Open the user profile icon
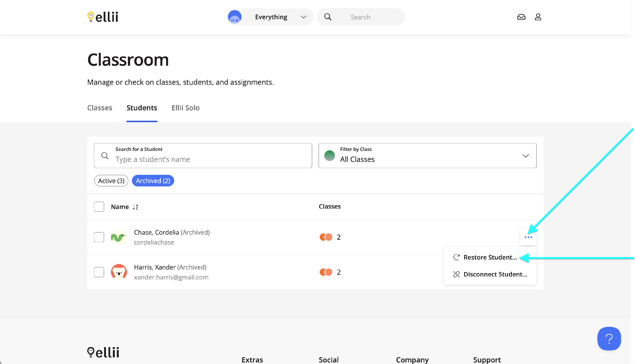The image size is (635, 364). tap(538, 17)
